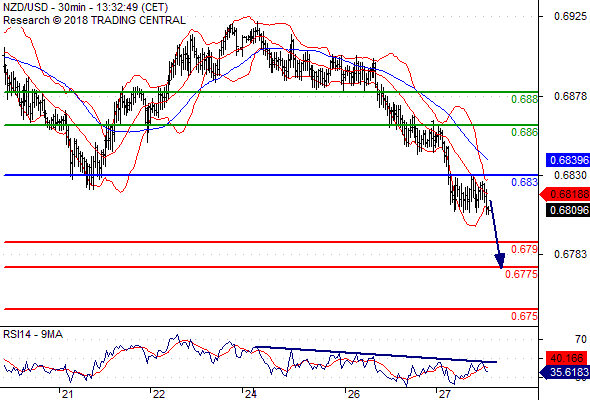Click the red 0.68188 price tag
The image size is (590, 400).
click(566, 194)
